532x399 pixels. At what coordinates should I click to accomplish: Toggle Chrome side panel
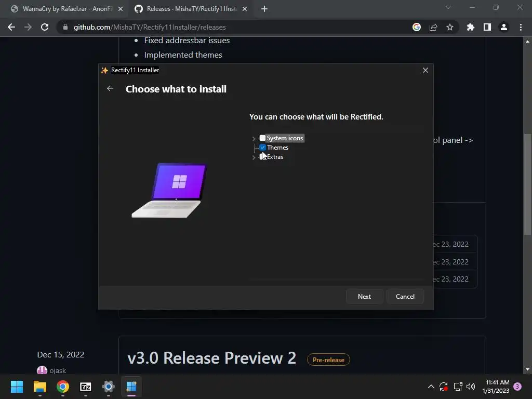(487, 27)
